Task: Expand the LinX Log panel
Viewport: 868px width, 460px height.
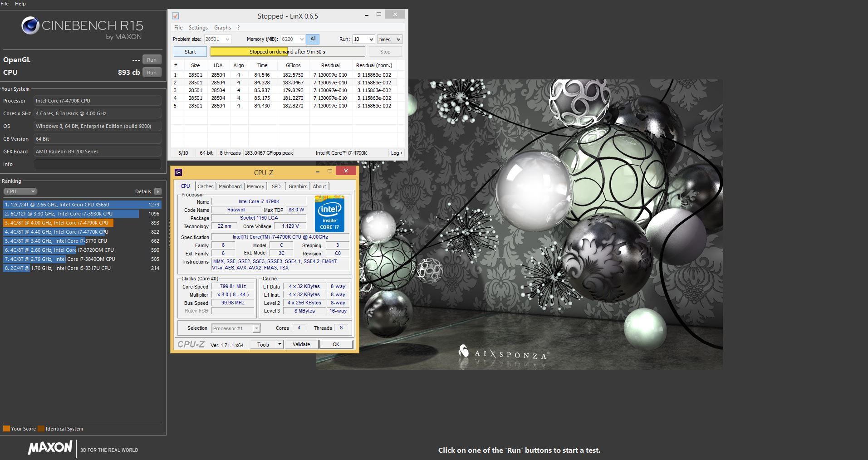Action: (397, 153)
